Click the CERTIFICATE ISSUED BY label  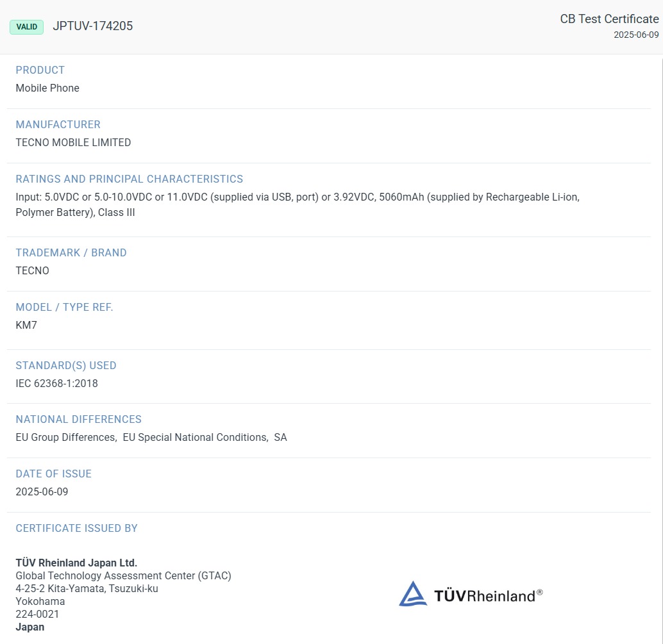(x=76, y=528)
